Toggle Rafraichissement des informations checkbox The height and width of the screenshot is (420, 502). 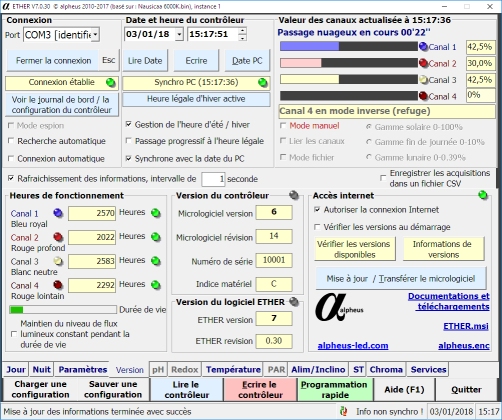11,178
